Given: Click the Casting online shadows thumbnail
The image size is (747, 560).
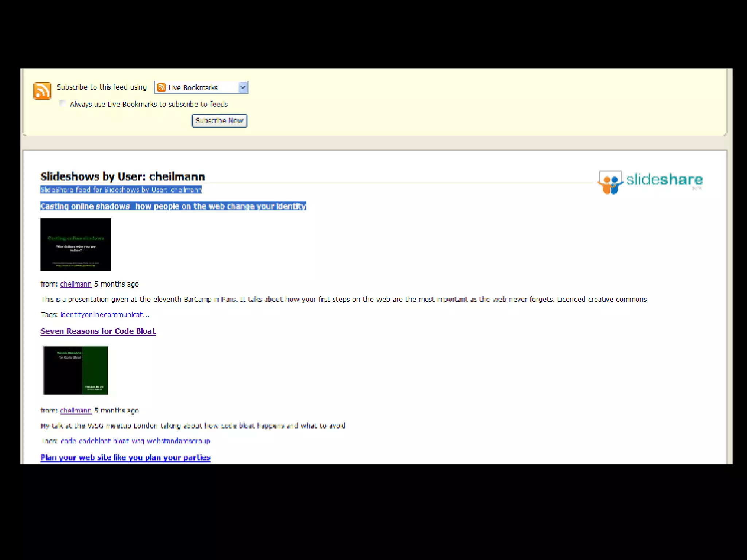Looking at the screenshot, I should [x=76, y=245].
